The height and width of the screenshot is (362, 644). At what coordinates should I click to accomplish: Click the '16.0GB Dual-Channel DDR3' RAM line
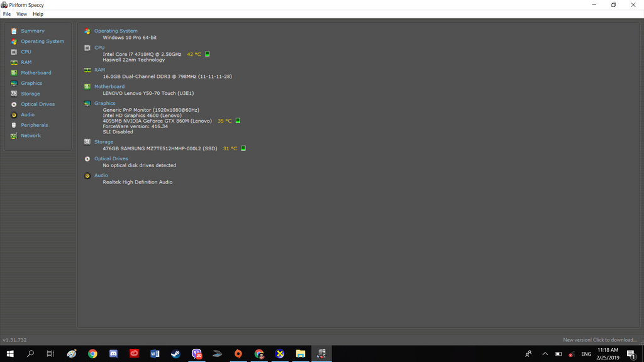(167, 76)
